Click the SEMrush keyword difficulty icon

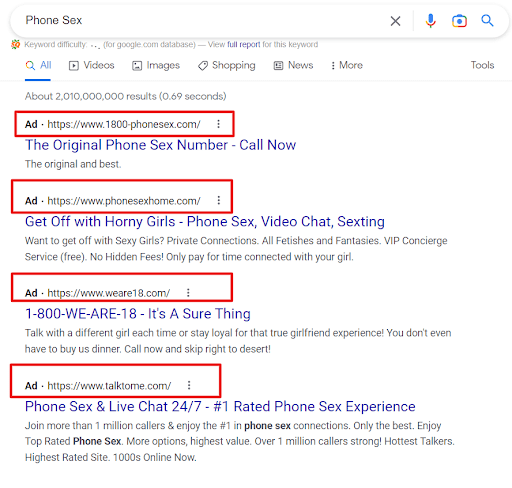[x=15, y=44]
